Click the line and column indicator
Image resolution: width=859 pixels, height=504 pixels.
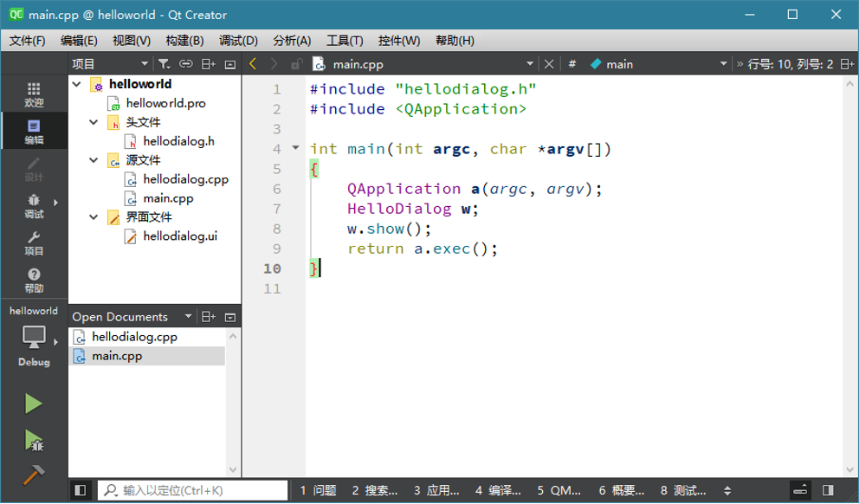[x=790, y=64]
